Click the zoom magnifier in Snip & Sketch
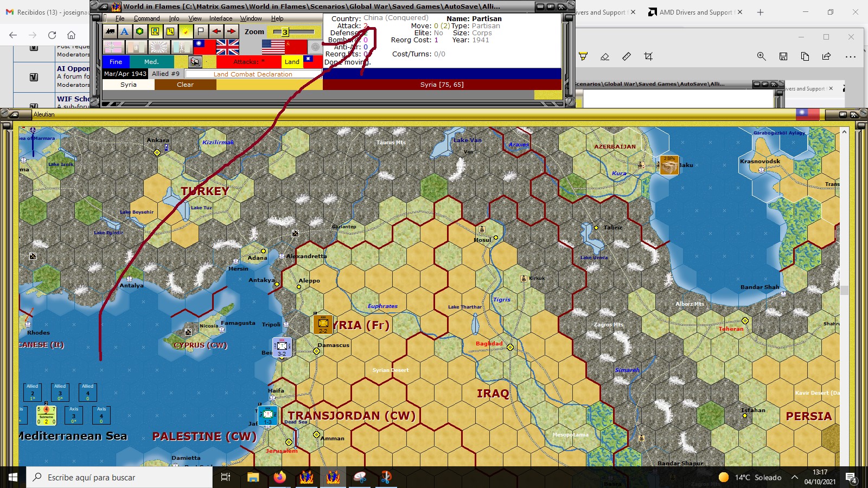 (x=762, y=56)
